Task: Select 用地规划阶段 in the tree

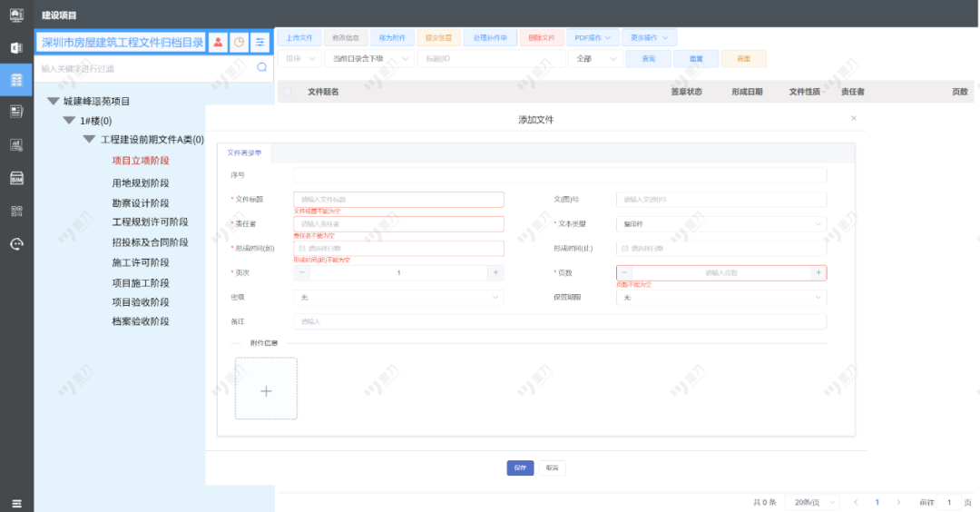Action: (x=140, y=183)
